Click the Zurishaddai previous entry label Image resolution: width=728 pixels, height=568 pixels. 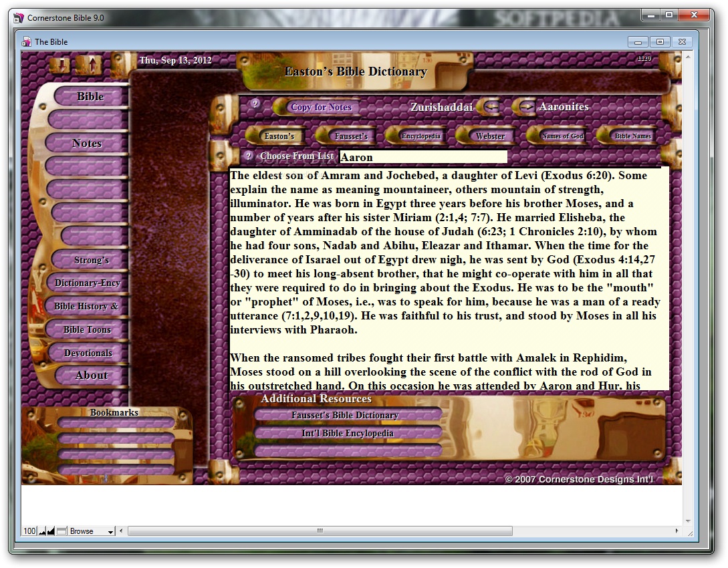441,107
